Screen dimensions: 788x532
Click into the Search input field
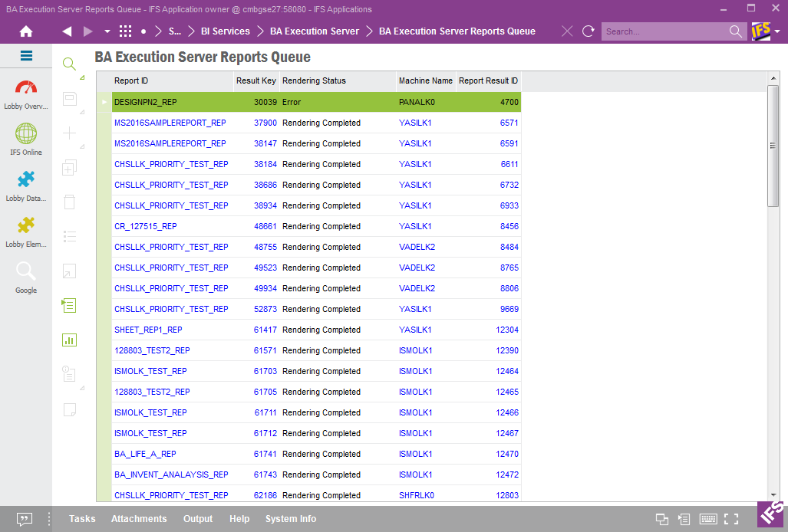point(664,31)
